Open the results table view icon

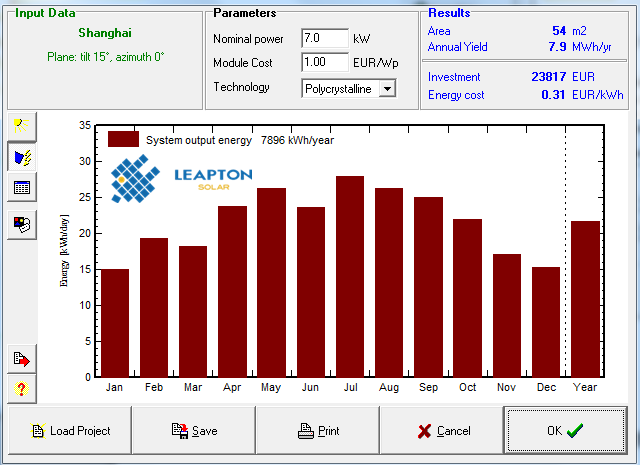[x=22, y=188]
